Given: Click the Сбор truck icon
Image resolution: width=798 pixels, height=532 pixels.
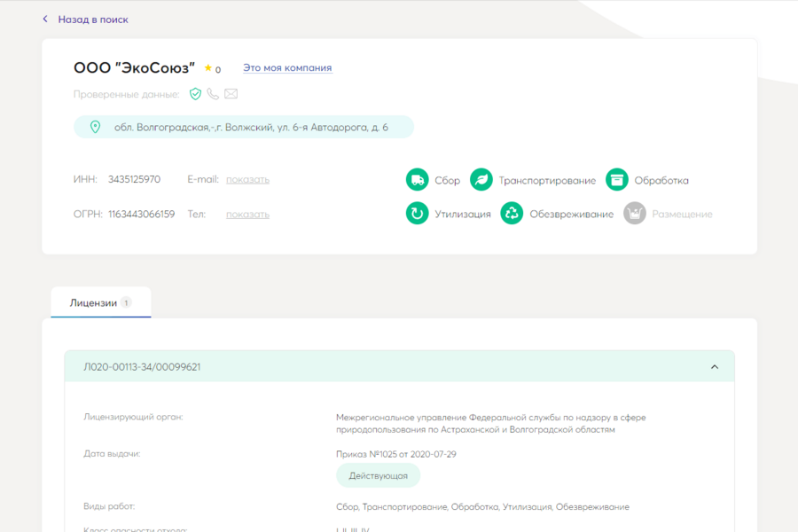Looking at the screenshot, I should pyautogui.click(x=417, y=180).
